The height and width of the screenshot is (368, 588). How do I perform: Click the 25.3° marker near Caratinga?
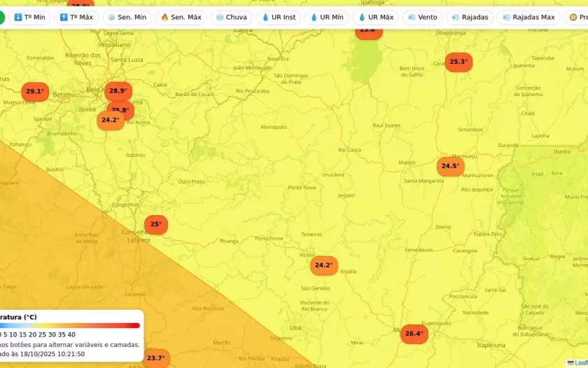458,62
